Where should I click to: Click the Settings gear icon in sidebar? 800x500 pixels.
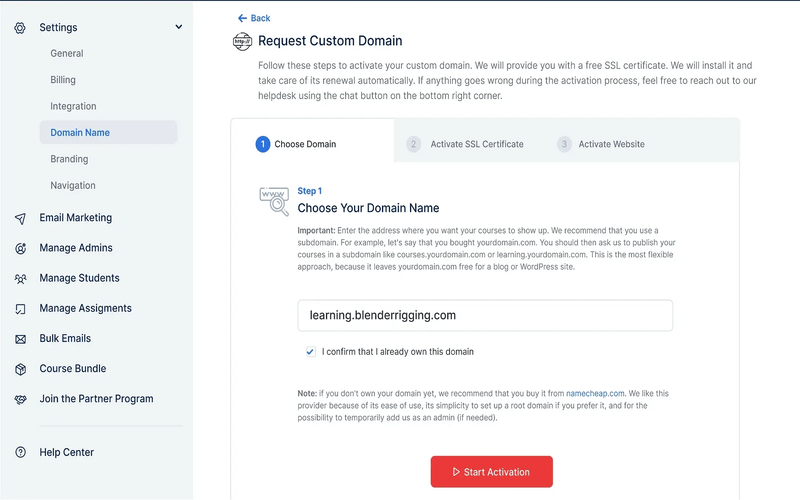point(20,28)
